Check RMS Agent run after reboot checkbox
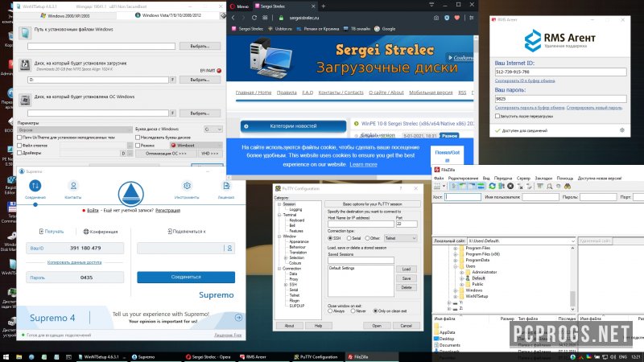644x362 pixels. (497, 116)
